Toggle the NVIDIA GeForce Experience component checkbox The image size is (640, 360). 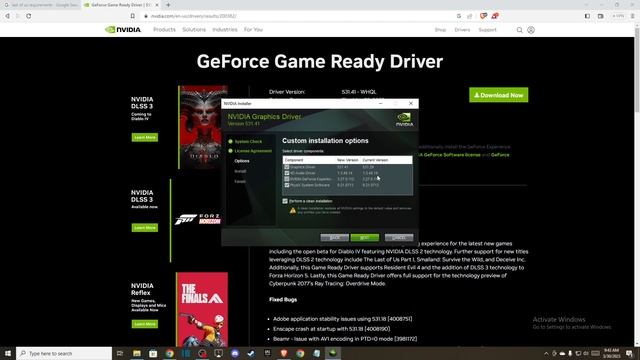click(287, 179)
